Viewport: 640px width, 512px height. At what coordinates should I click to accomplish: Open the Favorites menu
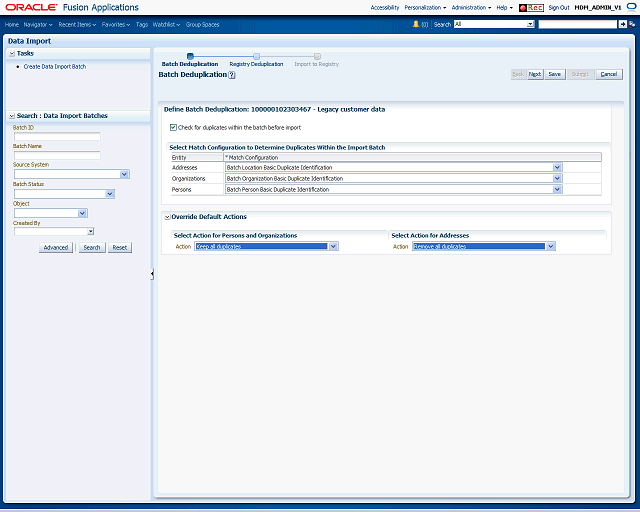(116, 24)
